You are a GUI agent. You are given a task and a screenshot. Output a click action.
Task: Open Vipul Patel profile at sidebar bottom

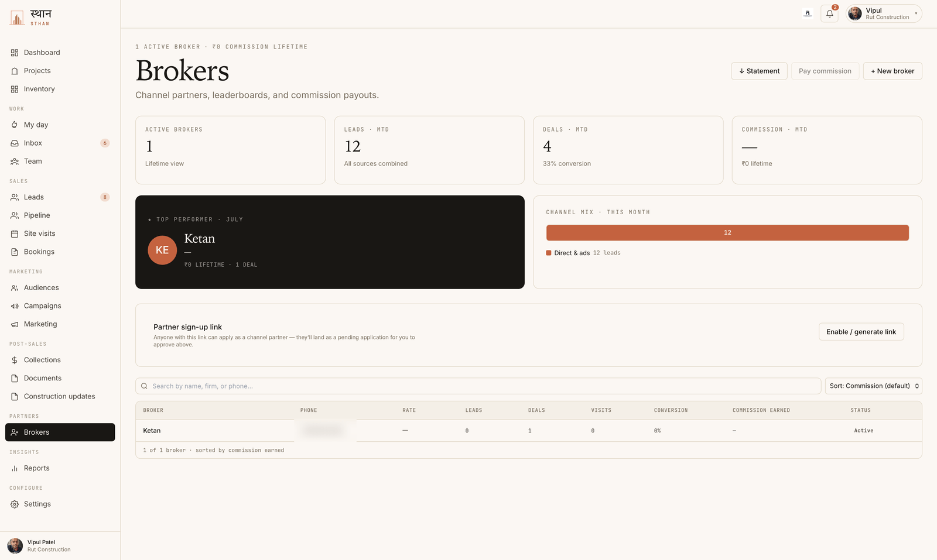60,546
